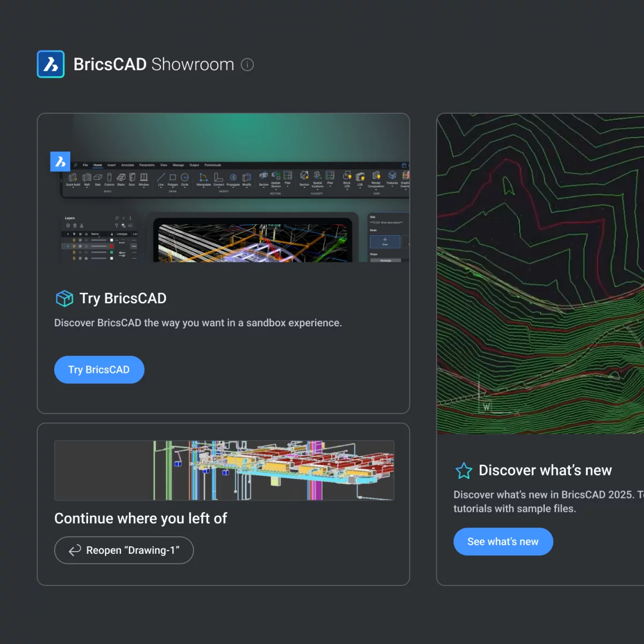Click the Manipulate tool icon
644x644 pixels.
coord(203,178)
